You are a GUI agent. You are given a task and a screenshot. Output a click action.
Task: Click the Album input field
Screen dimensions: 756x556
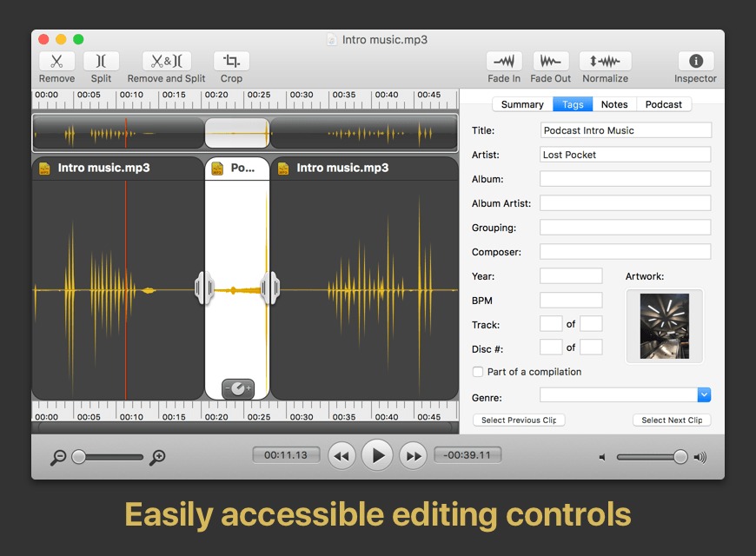click(x=625, y=179)
